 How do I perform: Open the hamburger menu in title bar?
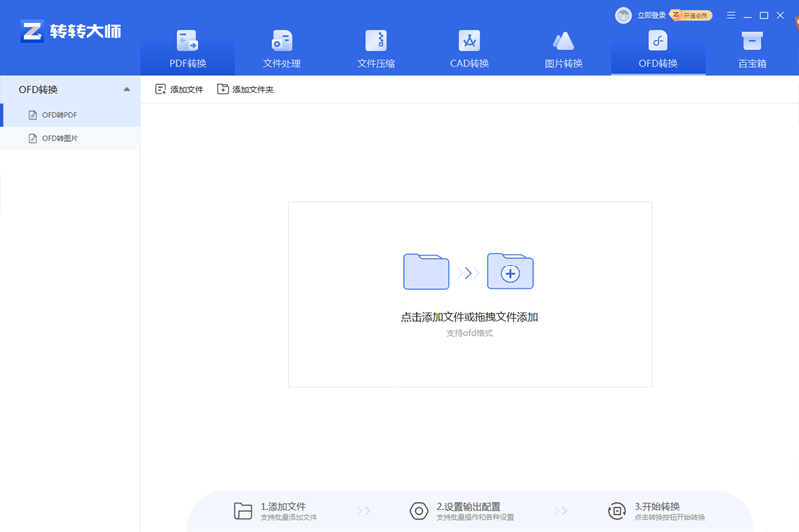pyautogui.click(x=731, y=15)
